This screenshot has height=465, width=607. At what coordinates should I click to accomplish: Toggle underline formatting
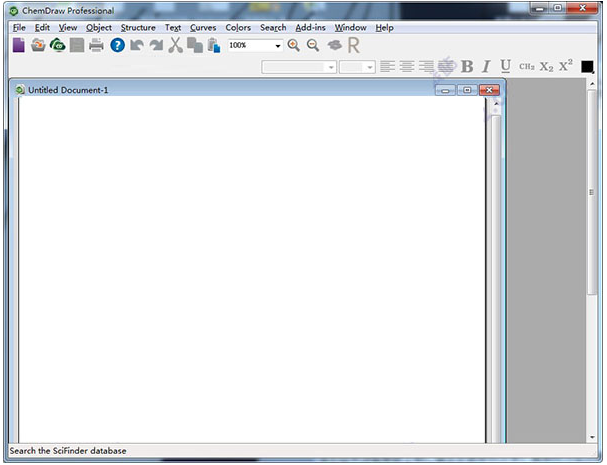pos(506,67)
